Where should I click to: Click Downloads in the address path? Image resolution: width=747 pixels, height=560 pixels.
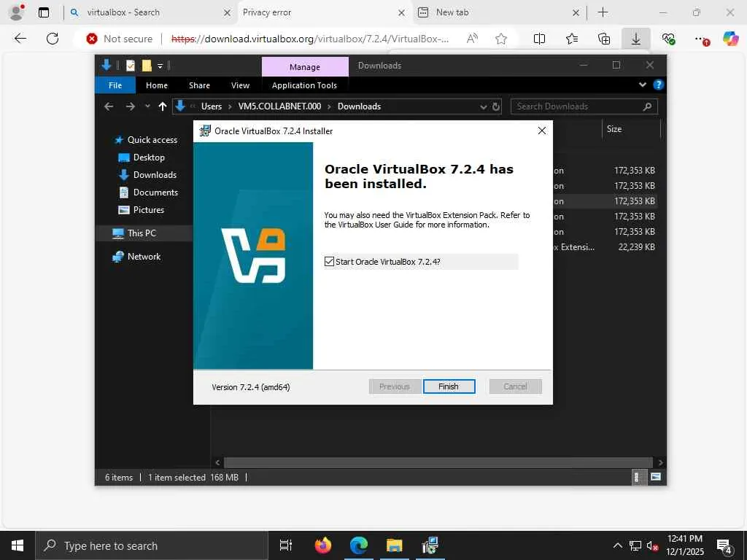pyautogui.click(x=359, y=106)
